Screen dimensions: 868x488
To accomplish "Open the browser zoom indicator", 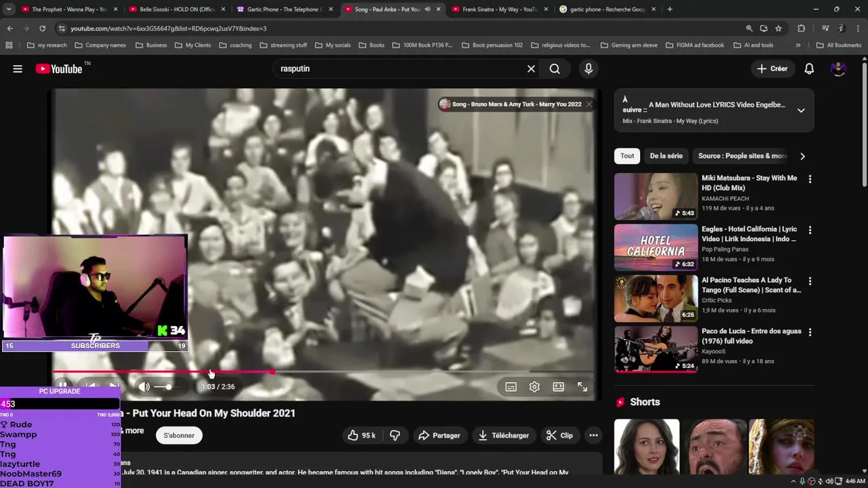I will click(749, 28).
